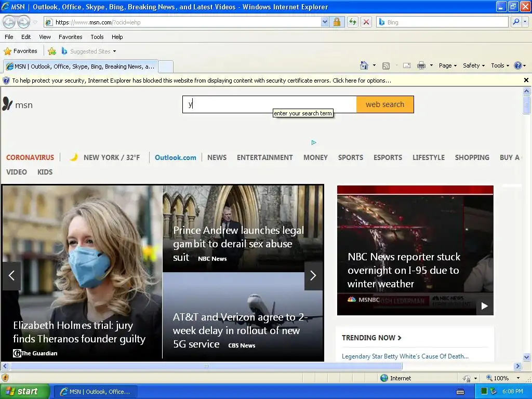Image resolution: width=532 pixels, height=399 pixels.
Task: Click the security lock icon in address bar
Action: coord(337,22)
